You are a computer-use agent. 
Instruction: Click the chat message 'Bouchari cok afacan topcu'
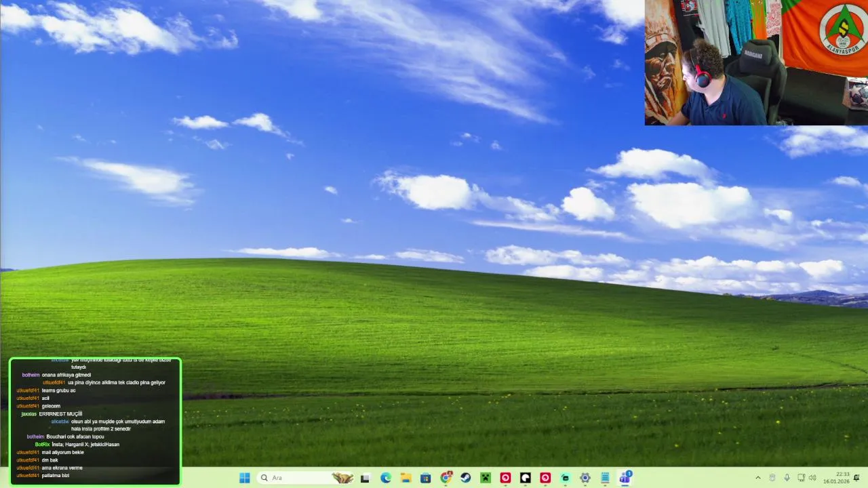[75, 436]
